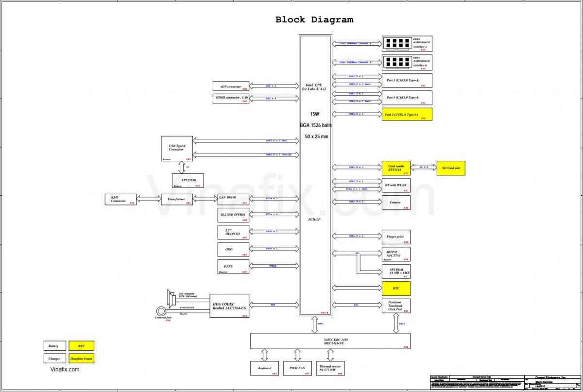The width and height of the screenshot is (583, 392).
Task: Click the SODIMM B memory chip graphic
Action: [397, 62]
